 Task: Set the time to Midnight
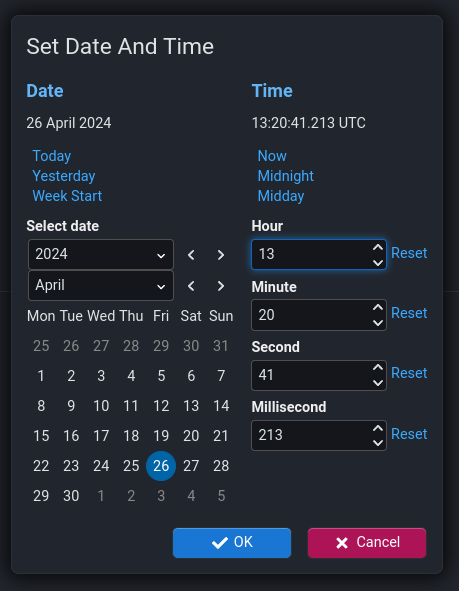click(286, 176)
